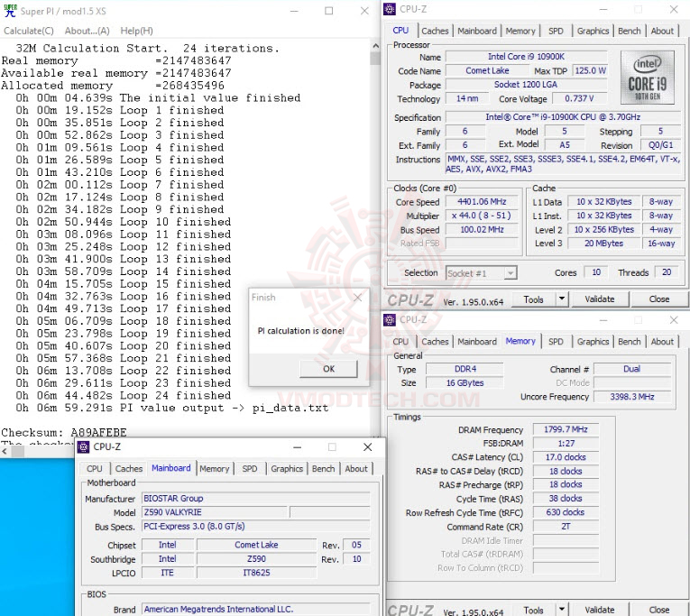Switch to Mainboard tab in Memory CPU-Z window

(x=477, y=342)
